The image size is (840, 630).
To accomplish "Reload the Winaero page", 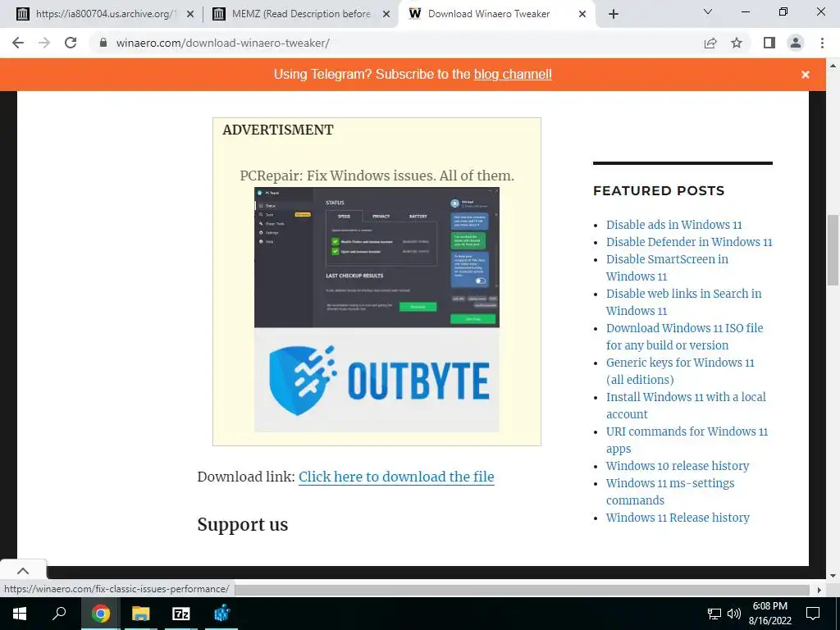I will point(71,43).
